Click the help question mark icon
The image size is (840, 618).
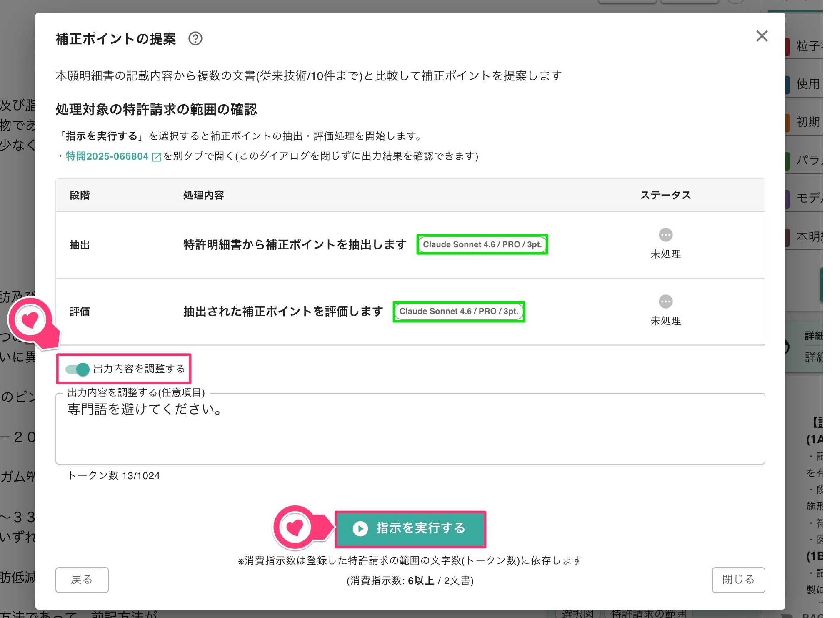[x=195, y=39]
